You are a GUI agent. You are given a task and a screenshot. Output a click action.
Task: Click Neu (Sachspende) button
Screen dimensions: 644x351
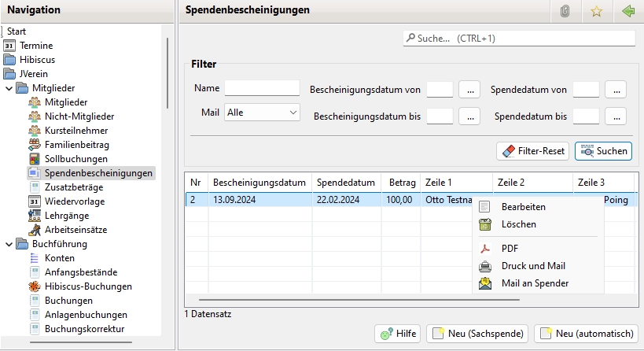tap(477, 334)
